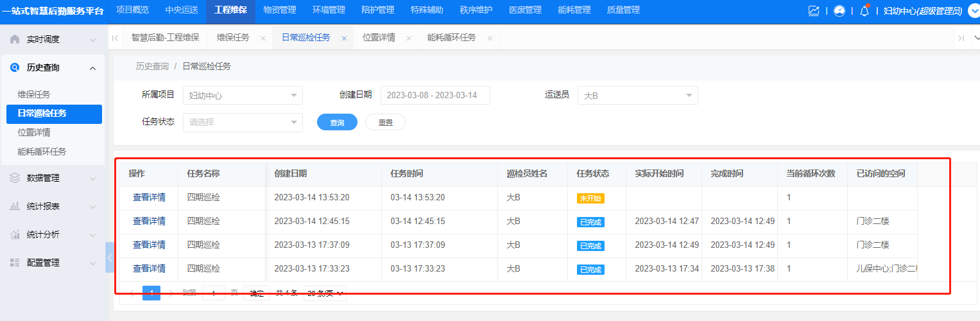Viewport: 980px width, 321px height.
Task: View details of the 17:37:09 task
Action: pos(149,245)
